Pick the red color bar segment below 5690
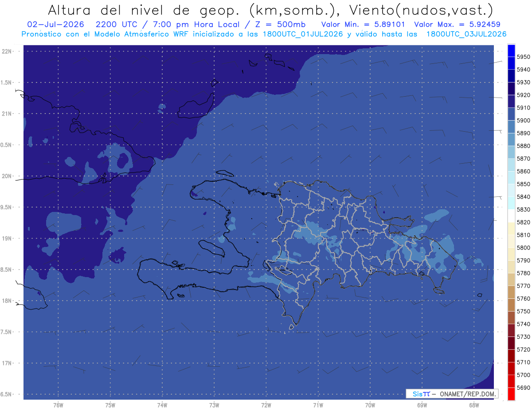Viewport: 532px width, 411px height. [x=511, y=394]
